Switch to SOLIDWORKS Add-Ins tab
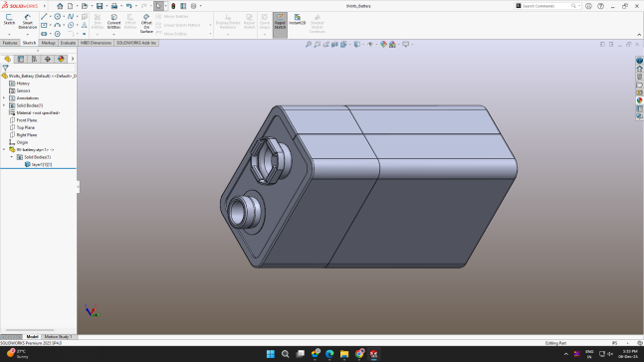Screen dimensions: 644x362 point(136,43)
